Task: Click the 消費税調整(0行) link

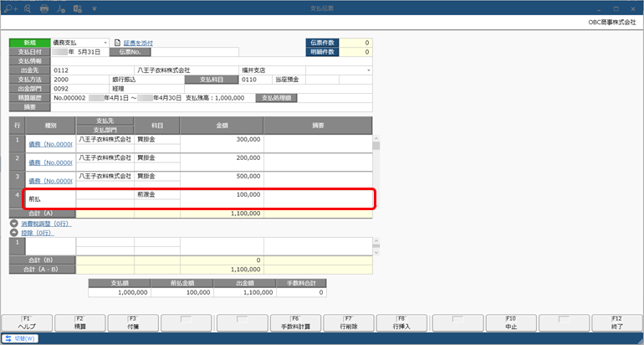Action: point(46,224)
